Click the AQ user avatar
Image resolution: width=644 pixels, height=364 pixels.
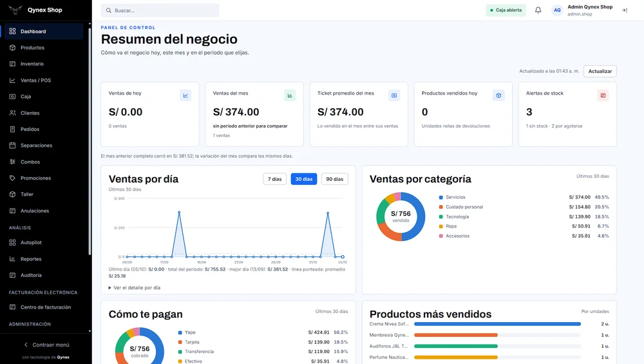coord(557,10)
